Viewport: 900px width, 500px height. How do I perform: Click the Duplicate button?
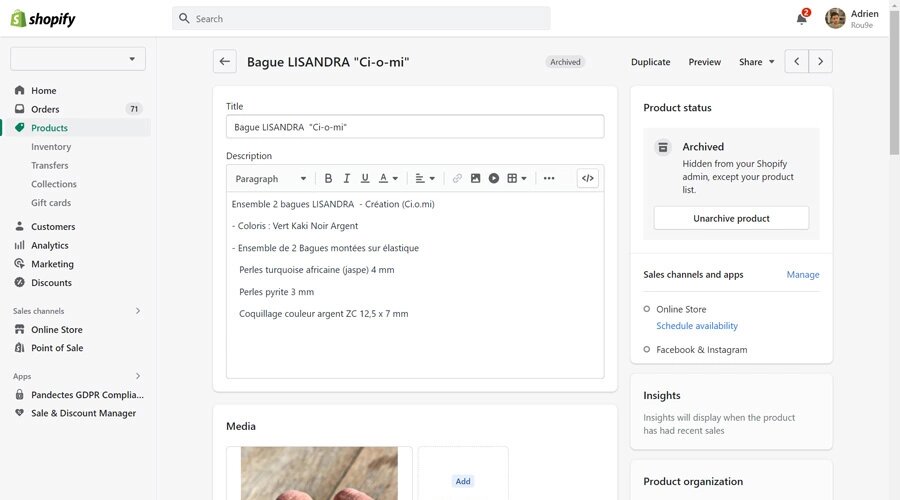[650, 62]
